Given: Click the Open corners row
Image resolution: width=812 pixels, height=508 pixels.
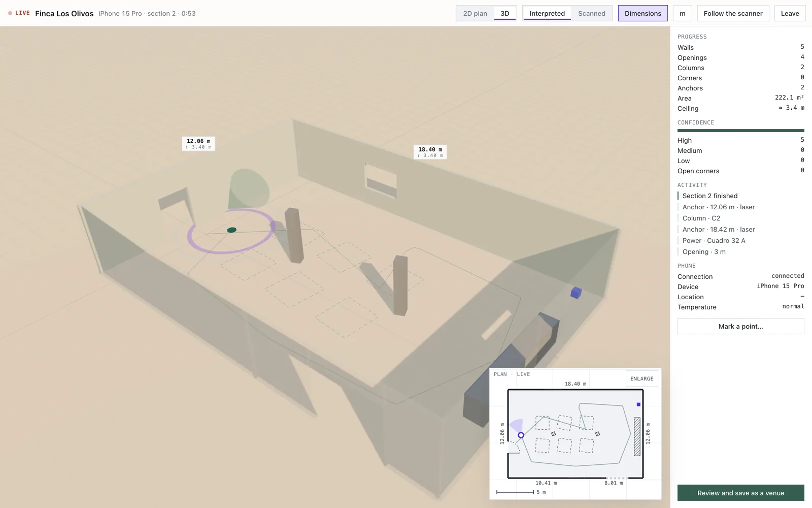Looking at the screenshot, I should (741, 171).
